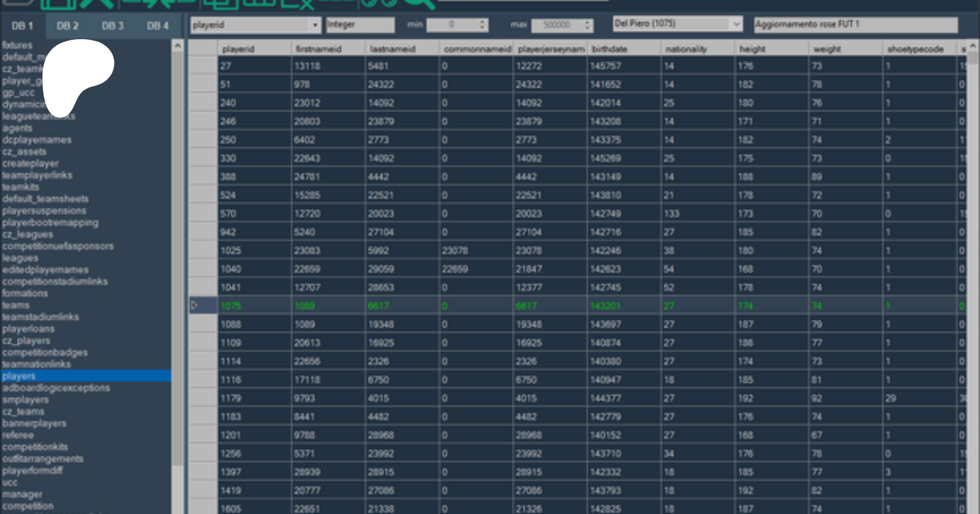Image resolution: width=980 pixels, height=514 pixels.
Task: Click the playerjerseyname column header
Action: point(550,49)
